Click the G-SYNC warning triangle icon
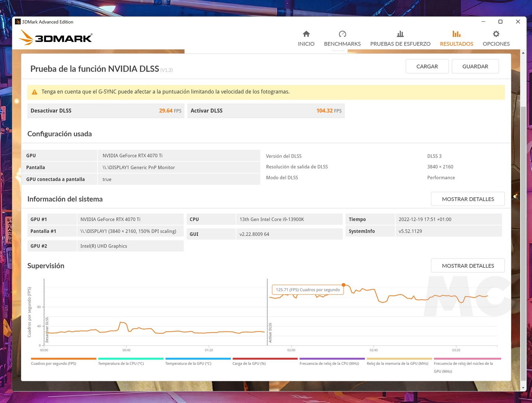The height and width of the screenshot is (403, 532). click(x=35, y=92)
